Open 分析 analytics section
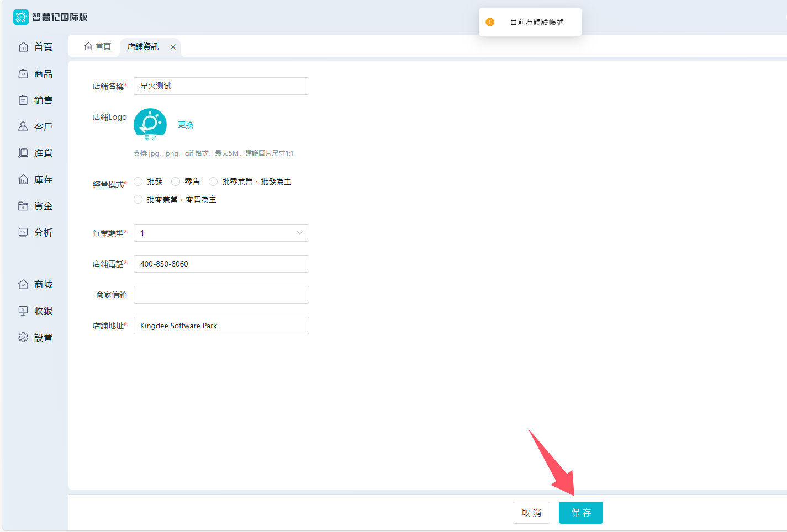The height and width of the screenshot is (532, 787). pos(36,233)
